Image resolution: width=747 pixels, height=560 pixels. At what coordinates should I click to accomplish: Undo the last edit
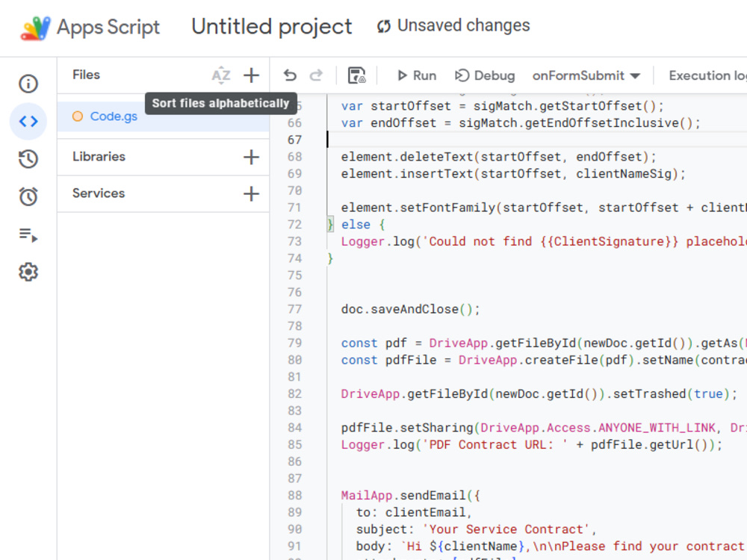coord(290,75)
